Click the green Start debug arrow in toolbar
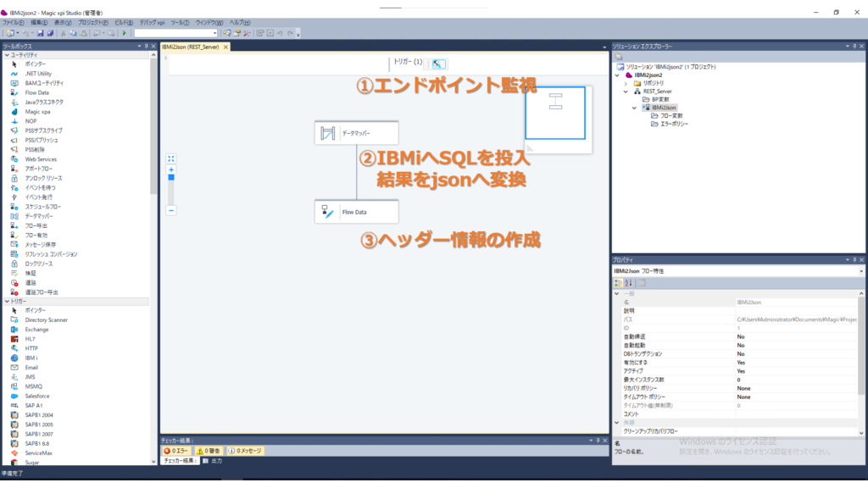Viewport: 868px width, 488px height. point(125,33)
